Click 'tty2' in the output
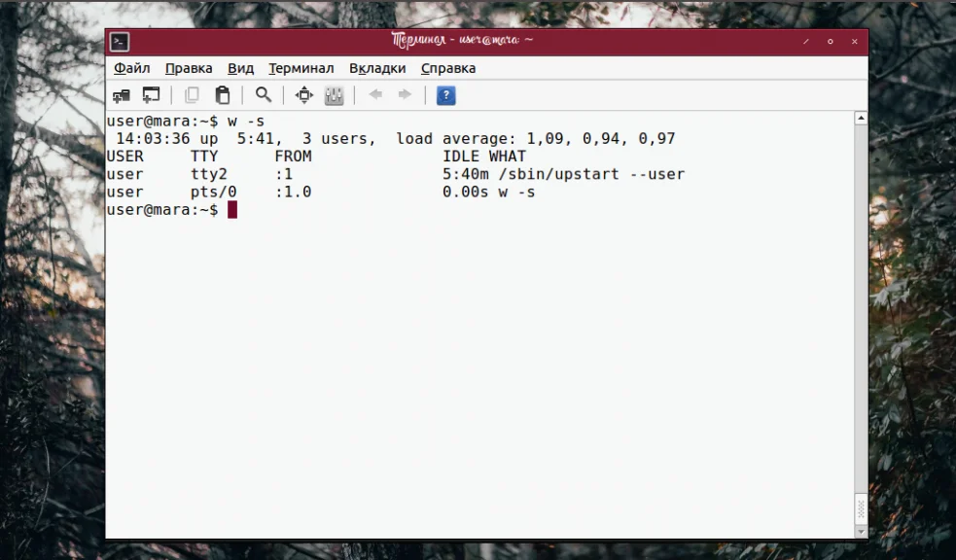956x560 pixels. pos(208,174)
